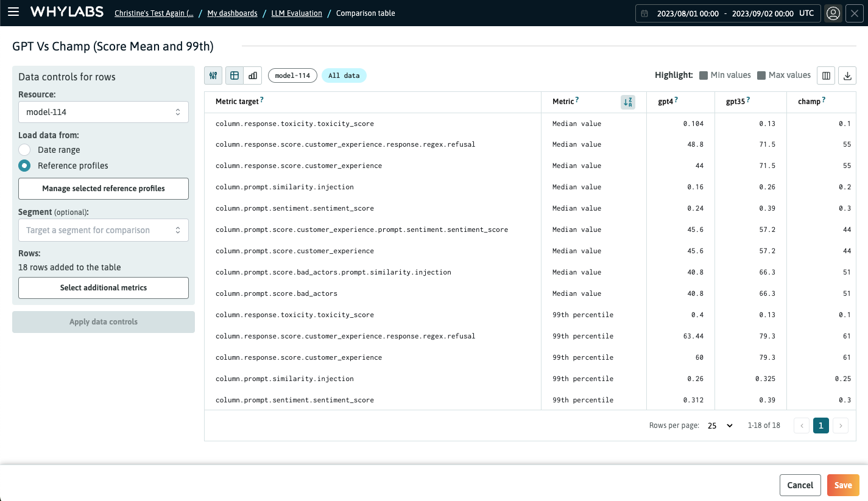
Task: Expand the Resource model-114 dropdown
Action: [x=104, y=112]
